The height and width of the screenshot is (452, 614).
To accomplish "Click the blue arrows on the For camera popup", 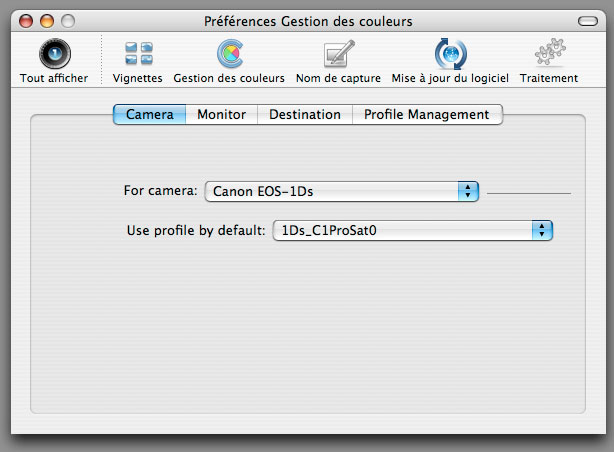I will point(468,191).
